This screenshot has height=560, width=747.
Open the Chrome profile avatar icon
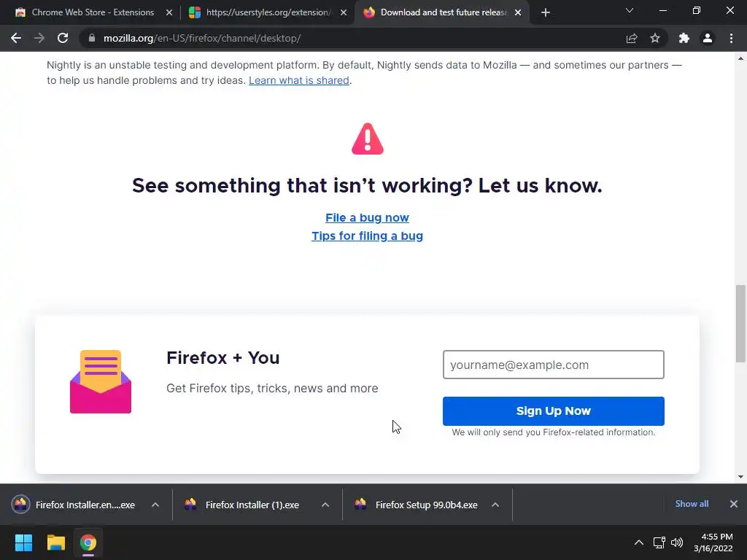[x=708, y=38]
